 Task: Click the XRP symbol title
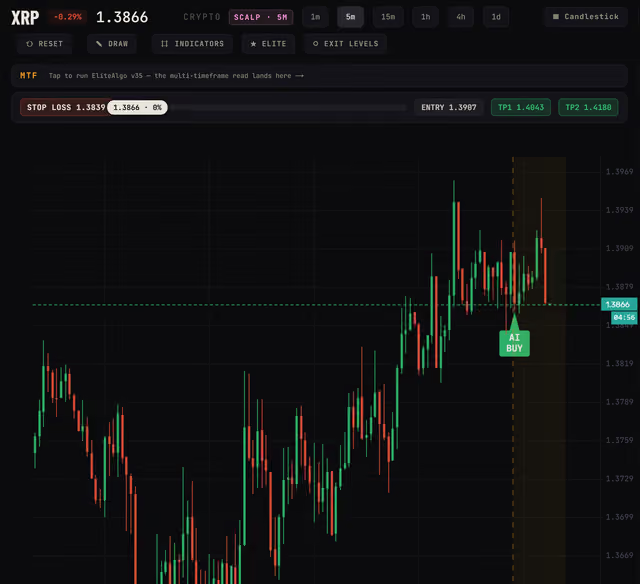tap(25, 17)
